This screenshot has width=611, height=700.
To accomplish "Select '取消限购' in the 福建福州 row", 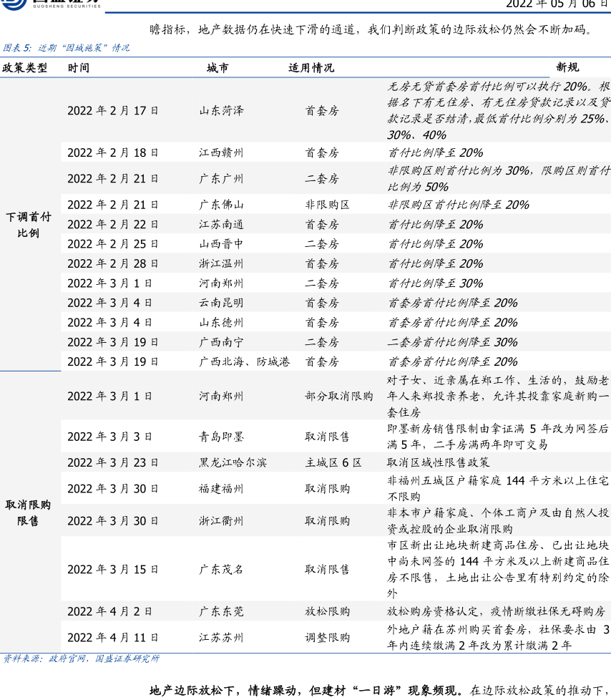I will click(x=327, y=489).
